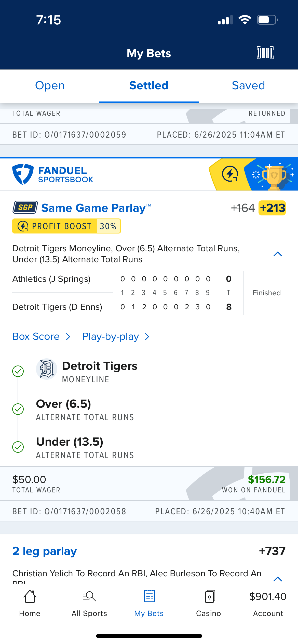The height and width of the screenshot is (644, 298).
Task: Tap the $901.40 Account balance
Action: [268, 596]
